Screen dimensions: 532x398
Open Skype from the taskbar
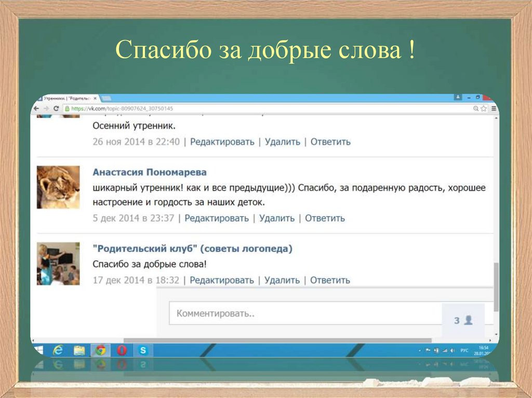143,350
